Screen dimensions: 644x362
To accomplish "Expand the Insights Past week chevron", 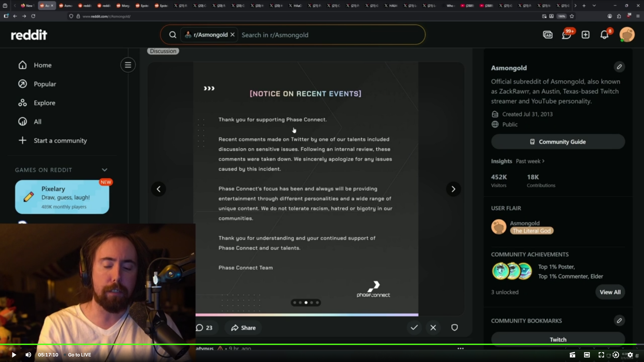I will pyautogui.click(x=543, y=161).
